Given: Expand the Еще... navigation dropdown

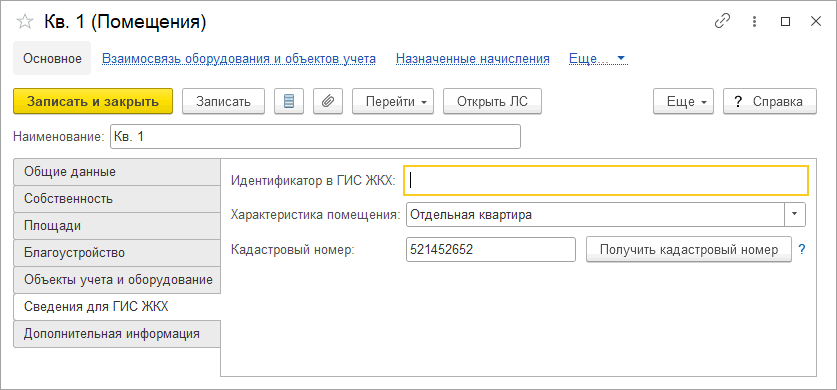Looking at the screenshot, I should coord(598,59).
